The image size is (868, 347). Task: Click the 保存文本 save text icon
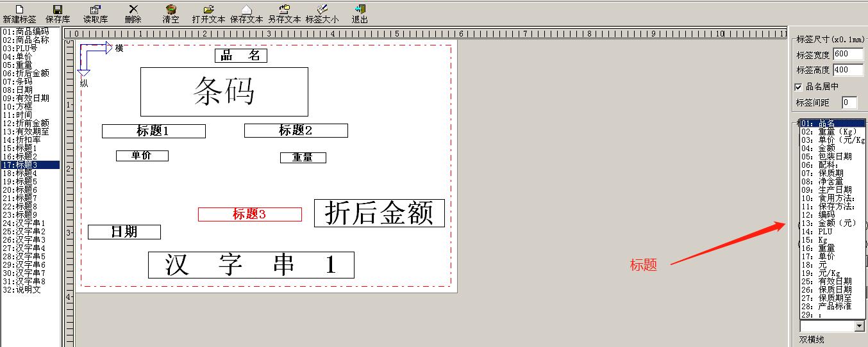point(246,10)
